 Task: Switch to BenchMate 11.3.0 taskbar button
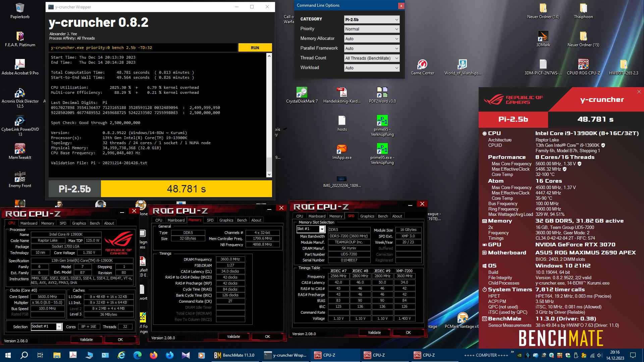[235, 355]
